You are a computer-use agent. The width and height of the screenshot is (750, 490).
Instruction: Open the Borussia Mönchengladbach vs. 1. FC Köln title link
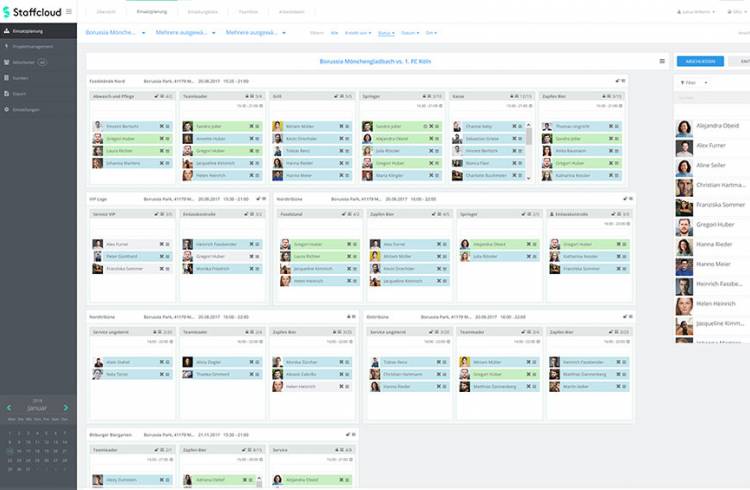[375, 61]
